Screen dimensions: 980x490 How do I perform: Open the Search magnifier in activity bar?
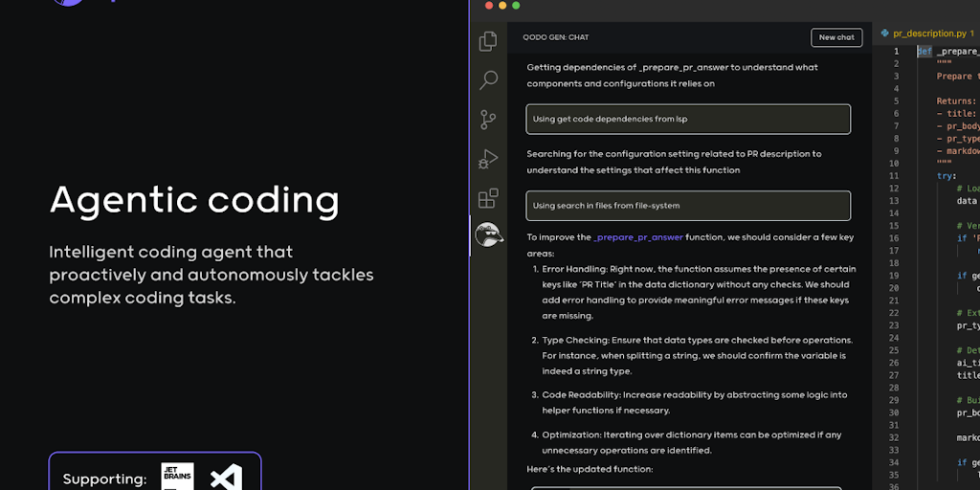[488, 79]
